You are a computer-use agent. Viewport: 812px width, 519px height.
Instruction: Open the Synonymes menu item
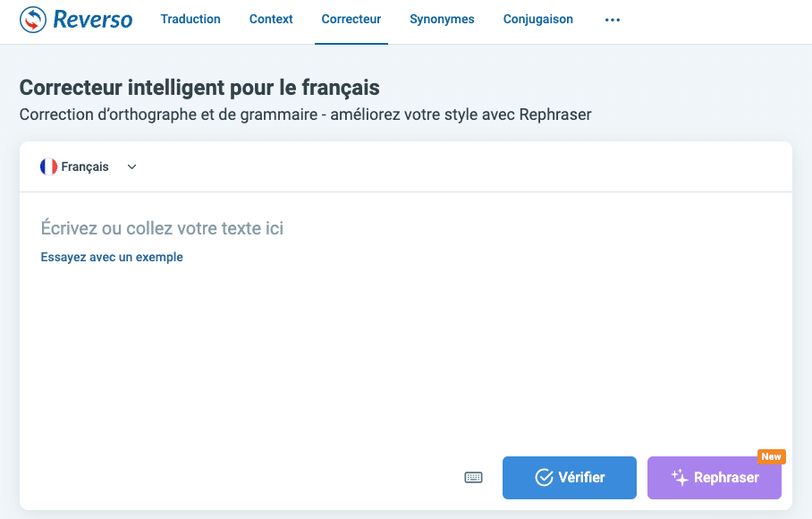point(442,19)
